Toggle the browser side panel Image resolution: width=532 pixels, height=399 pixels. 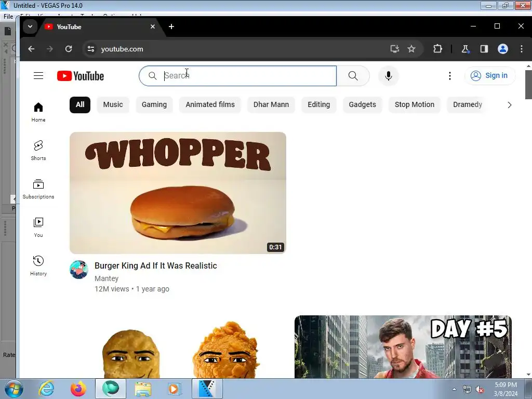coord(484,49)
